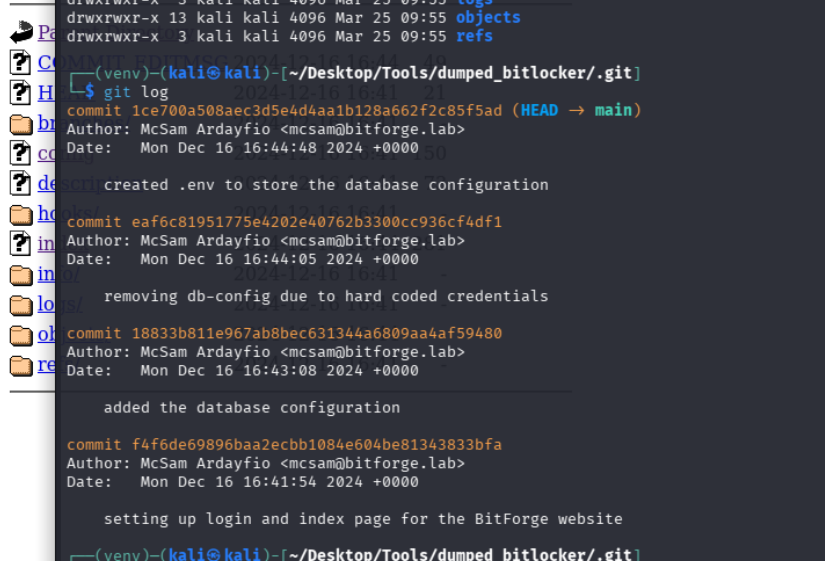Select the objects folder icon
Image resolution: width=825 pixels, height=561 pixels.
(x=20, y=334)
